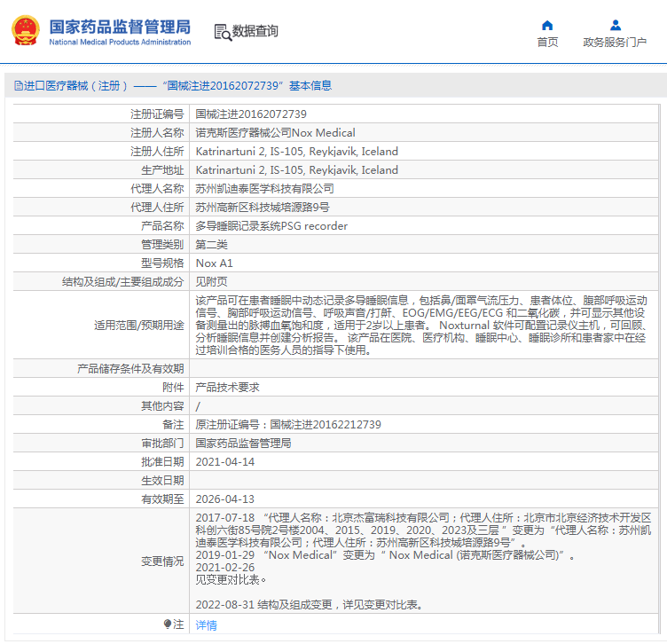The image size is (667, 644).
Task: Click the bullet icon beside 注
Action: tap(167, 624)
